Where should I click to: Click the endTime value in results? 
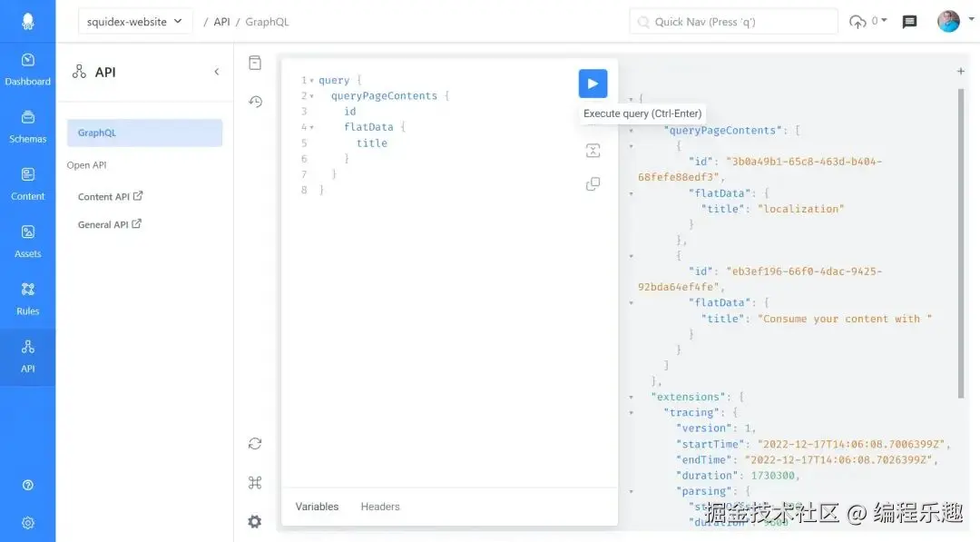pos(838,459)
